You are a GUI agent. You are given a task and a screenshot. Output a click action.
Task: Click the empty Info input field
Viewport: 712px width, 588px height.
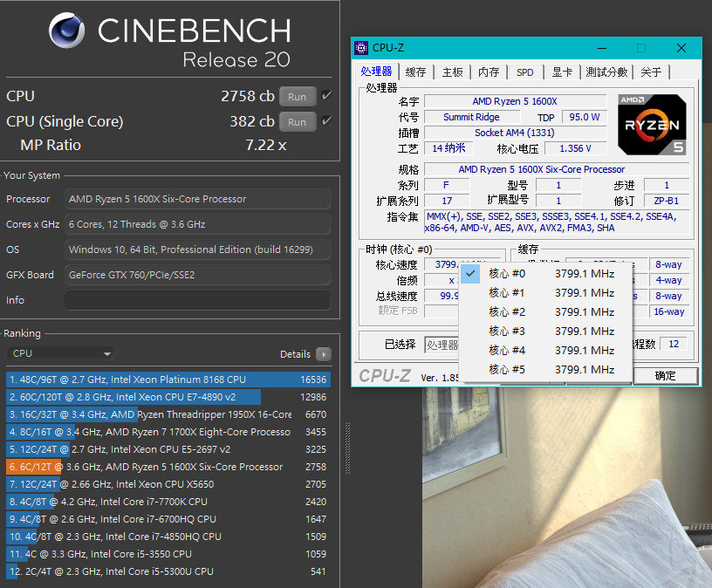[197, 301]
